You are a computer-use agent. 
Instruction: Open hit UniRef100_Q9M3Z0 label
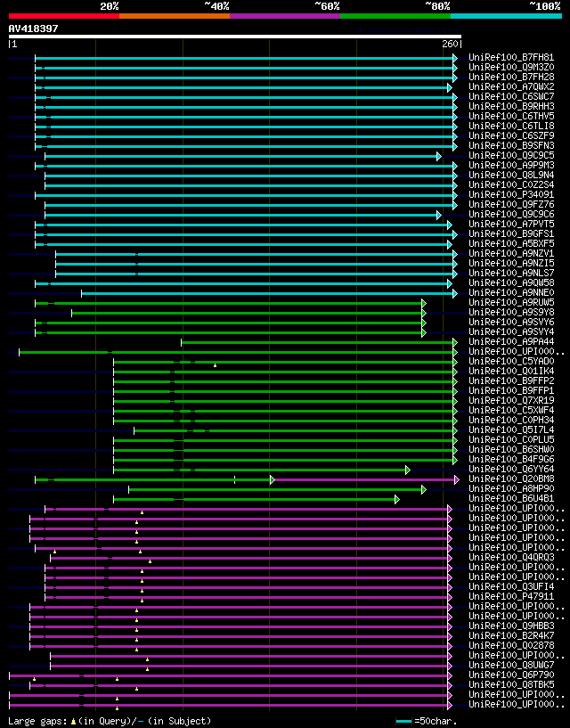(511, 68)
